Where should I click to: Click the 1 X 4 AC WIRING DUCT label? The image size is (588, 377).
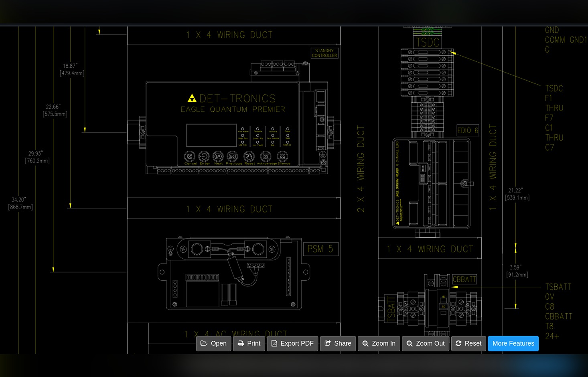tap(236, 334)
